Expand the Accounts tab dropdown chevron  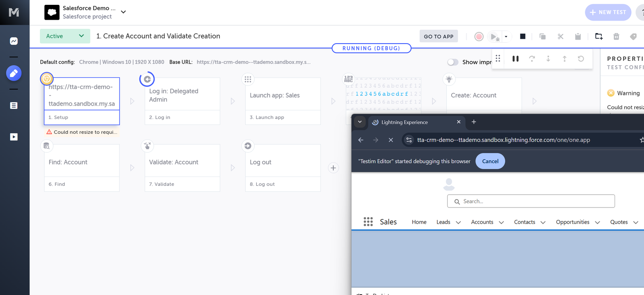click(x=501, y=222)
